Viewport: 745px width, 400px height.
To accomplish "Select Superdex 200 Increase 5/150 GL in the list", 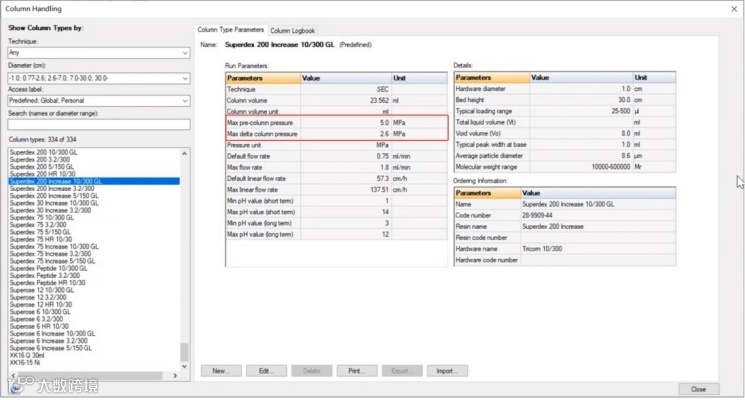I will tap(54, 196).
